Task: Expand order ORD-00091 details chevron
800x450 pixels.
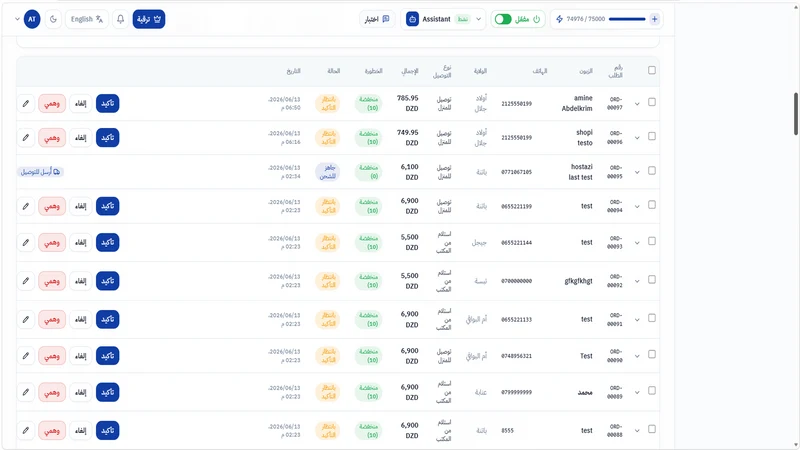Action: (637, 320)
